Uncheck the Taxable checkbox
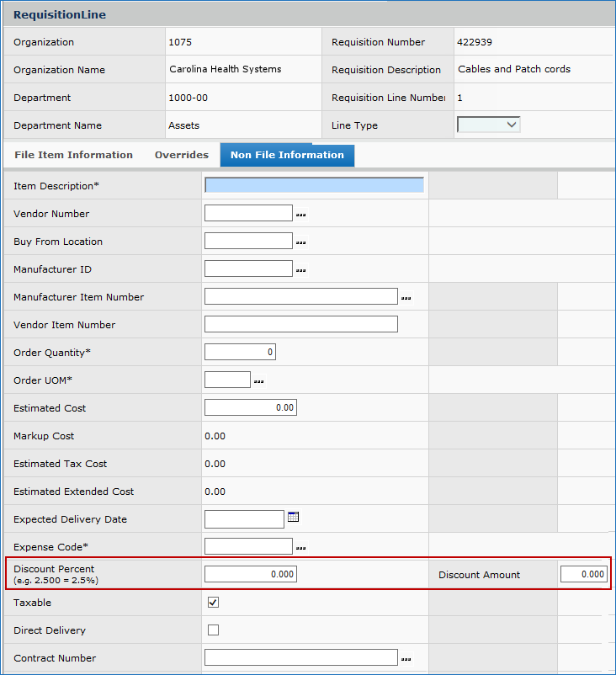This screenshot has height=675, width=616. pyautogui.click(x=213, y=603)
